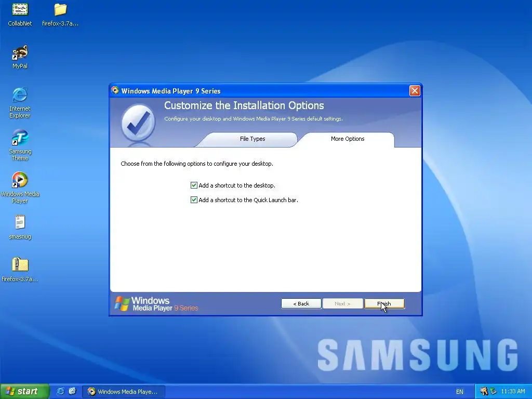
Task: Click the 'Customize the Installation Options' heading
Action: [244, 105]
